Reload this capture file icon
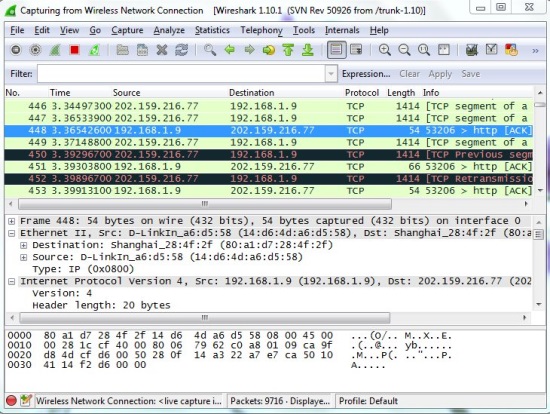This screenshot has width=550, height=414. pyautogui.click(x=181, y=50)
